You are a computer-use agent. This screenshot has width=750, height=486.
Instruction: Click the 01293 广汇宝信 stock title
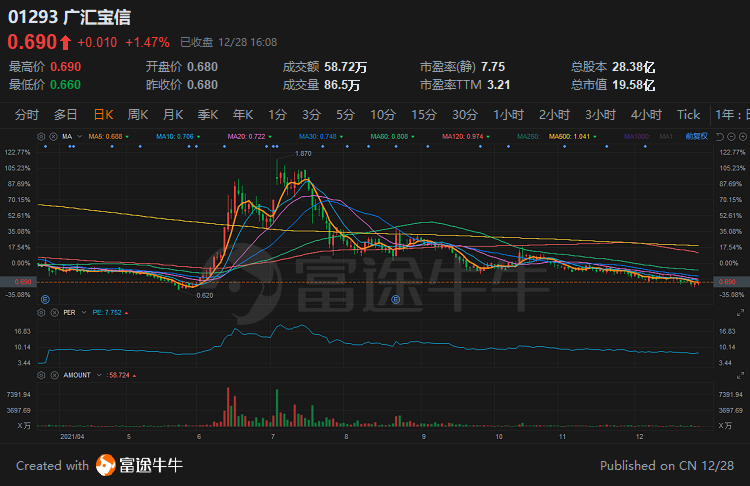69,17
